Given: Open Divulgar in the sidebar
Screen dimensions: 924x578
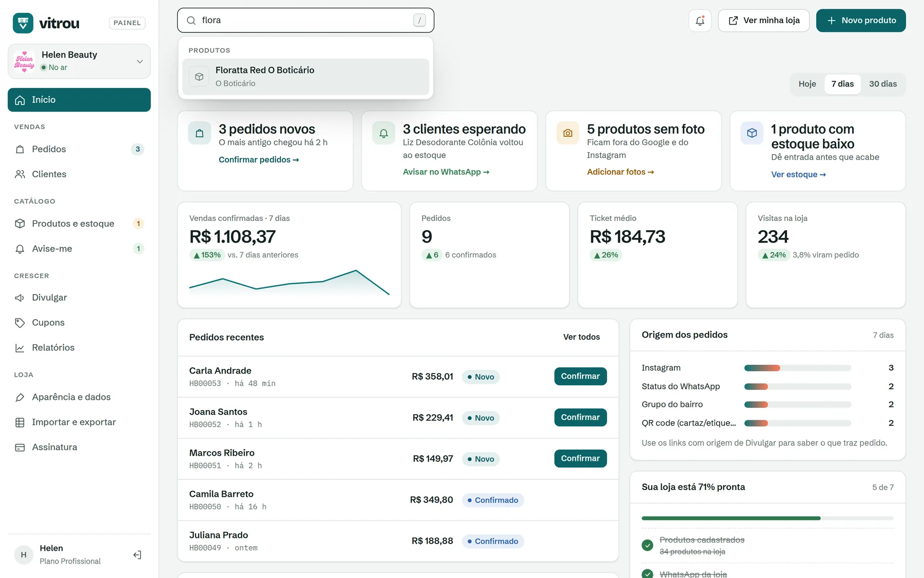Looking at the screenshot, I should [79, 297].
